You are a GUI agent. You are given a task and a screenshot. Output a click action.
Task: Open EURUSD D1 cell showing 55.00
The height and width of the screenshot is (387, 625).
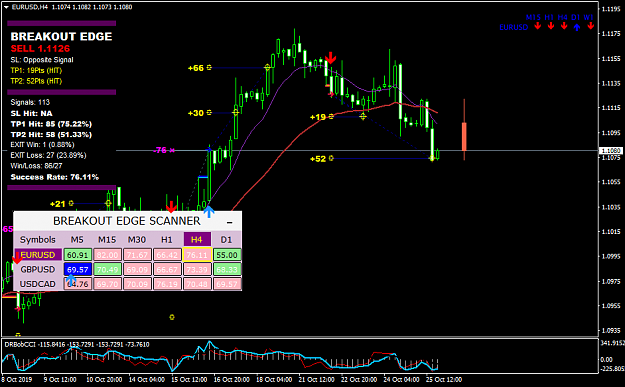[x=227, y=255]
